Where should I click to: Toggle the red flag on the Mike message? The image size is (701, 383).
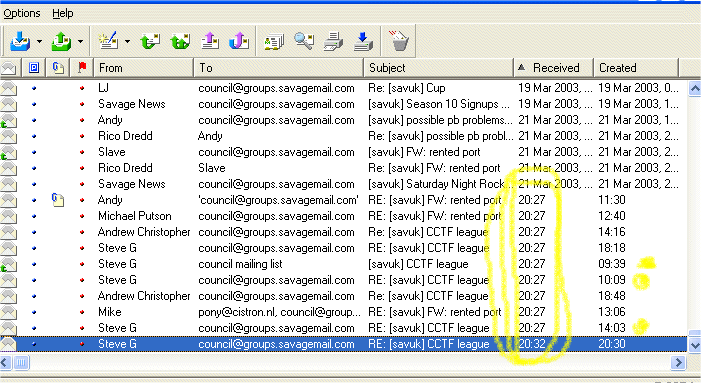point(82,312)
